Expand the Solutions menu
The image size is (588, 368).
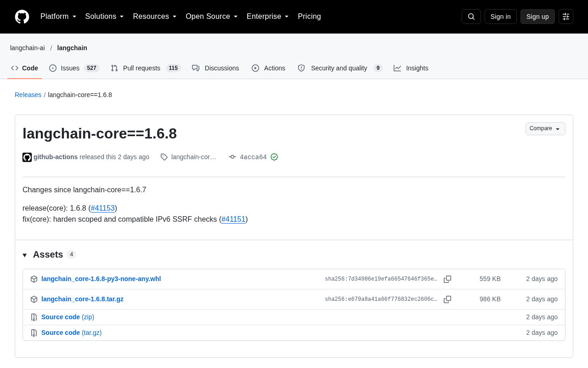[x=104, y=17]
